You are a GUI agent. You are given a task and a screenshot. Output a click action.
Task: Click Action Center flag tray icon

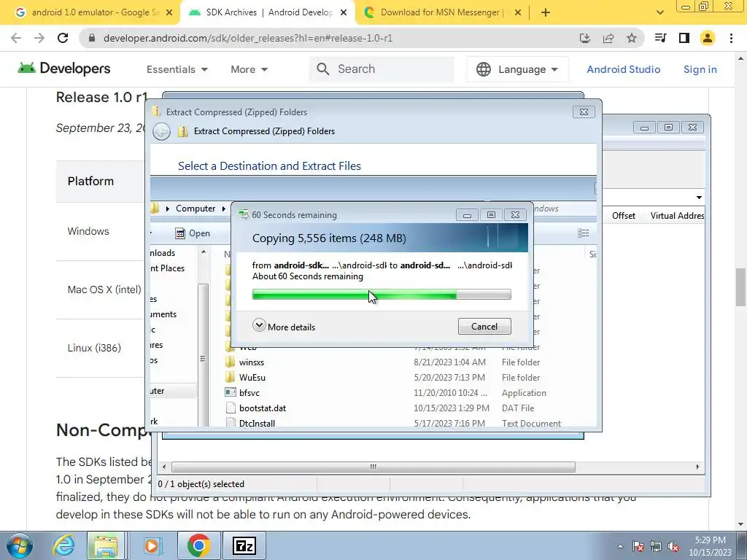pos(638,547)
